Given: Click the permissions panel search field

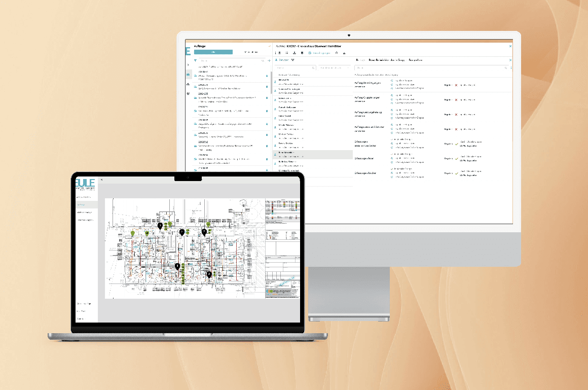Looking at the screenshot, I should tap(431, 68).
